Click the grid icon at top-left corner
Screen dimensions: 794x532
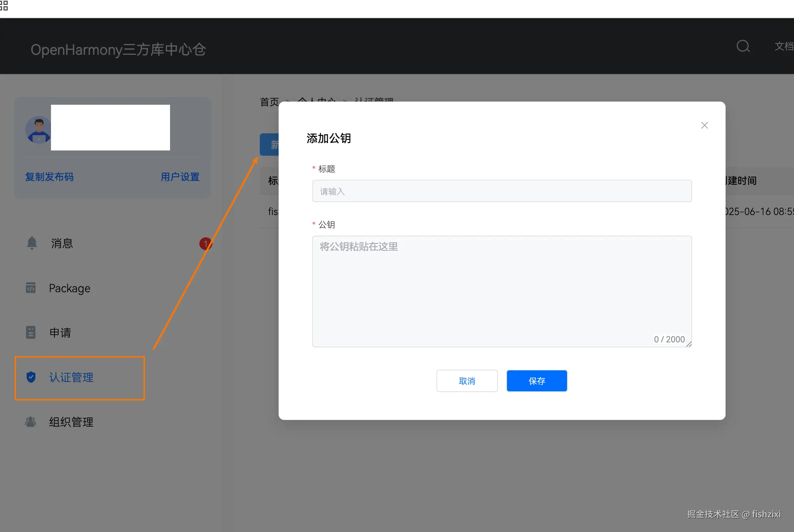[4, 5]
